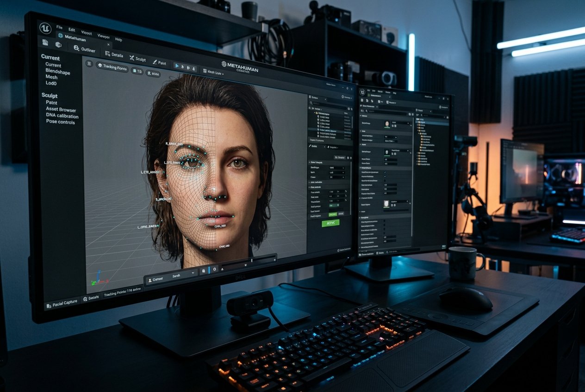This screenshot has width=585, height=392.
Task: Switch to the Paint tab
Action: coord(159,62)
